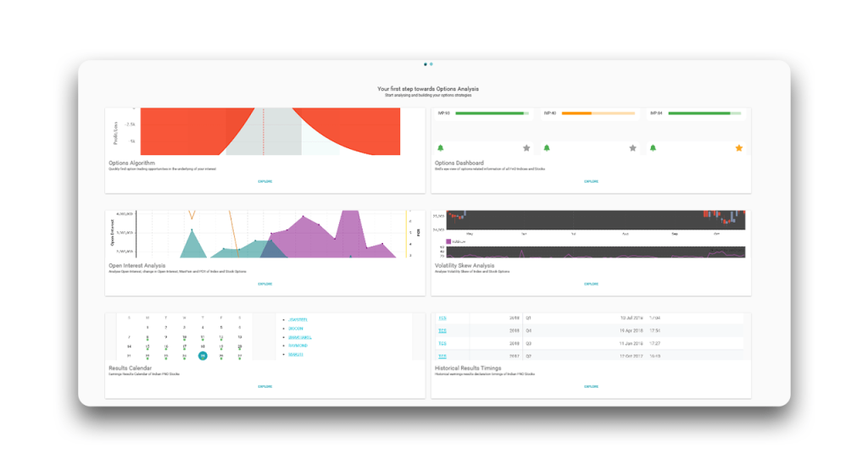Explore Open Interest Analysis
Viewport: 868px width, 459px height.
tap(265, 285)
